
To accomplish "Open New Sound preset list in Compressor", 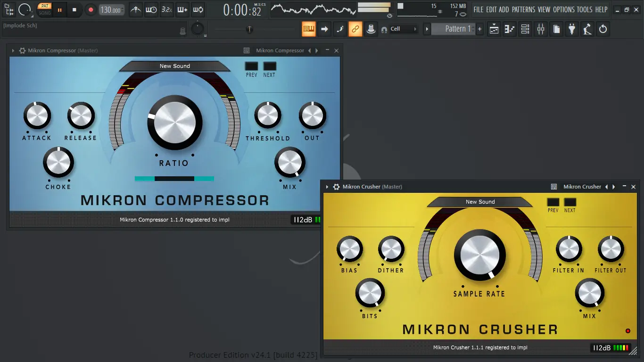I will point(174,66).
